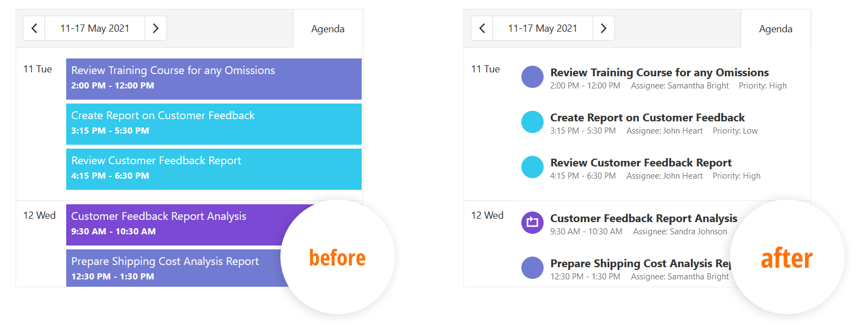Open date picker in before scheduler
This screenshot has height=334, width=868.
(95, 28)
